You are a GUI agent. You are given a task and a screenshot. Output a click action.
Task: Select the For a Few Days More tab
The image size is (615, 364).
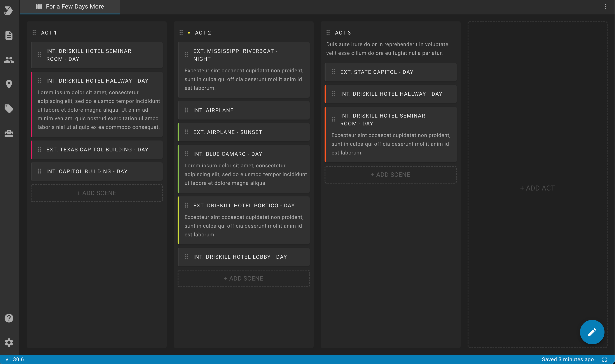click(70, 7)
